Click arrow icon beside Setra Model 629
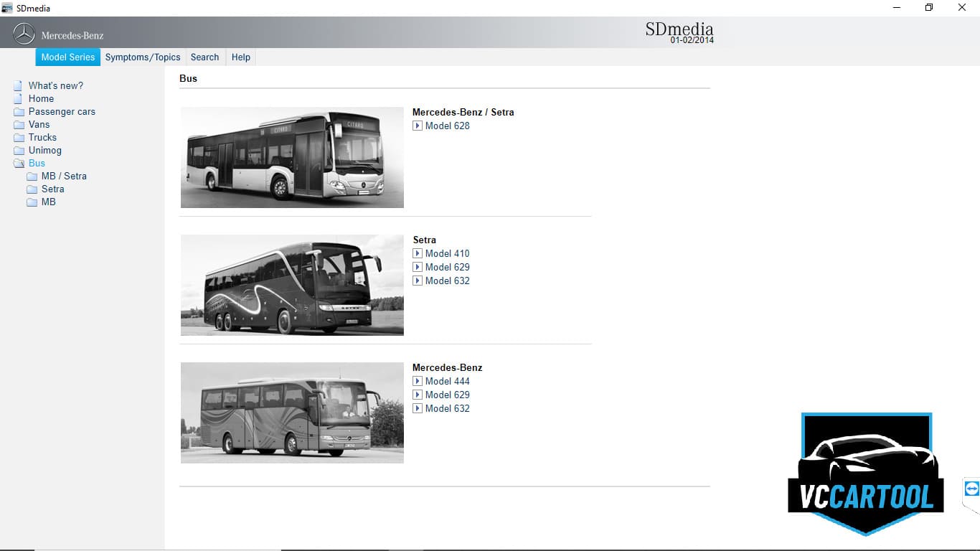This screenshot has height=551, width=980. click(418, 267)
